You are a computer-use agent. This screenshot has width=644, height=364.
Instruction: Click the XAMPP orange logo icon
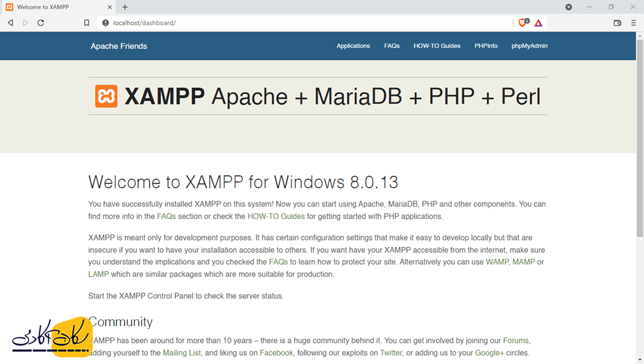107,96
